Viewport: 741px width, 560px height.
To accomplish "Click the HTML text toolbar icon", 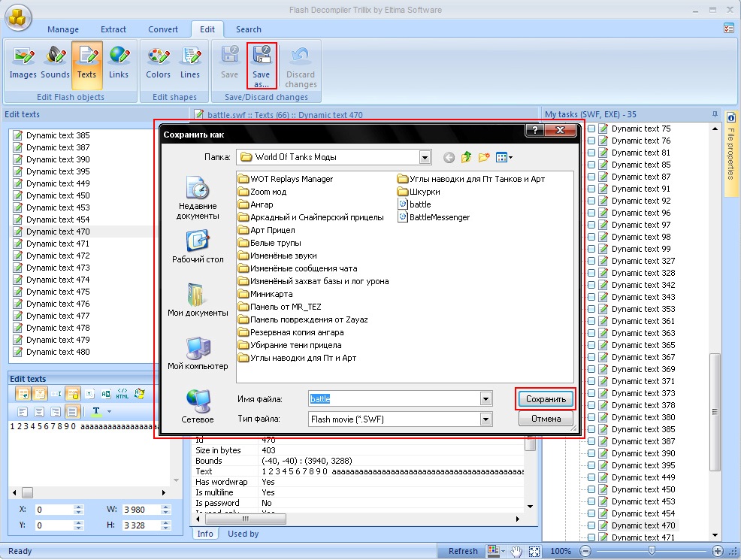I will pos(122,394).
